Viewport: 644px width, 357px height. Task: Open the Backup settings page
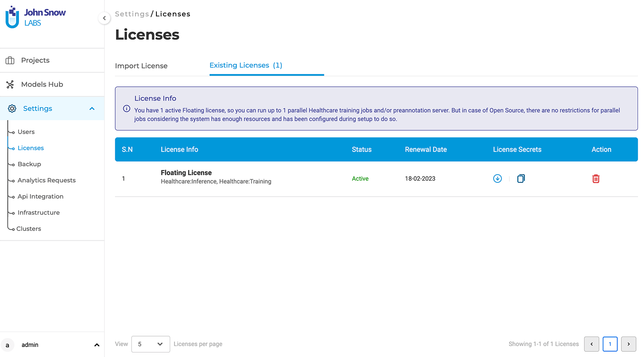(x=29, y=164)
